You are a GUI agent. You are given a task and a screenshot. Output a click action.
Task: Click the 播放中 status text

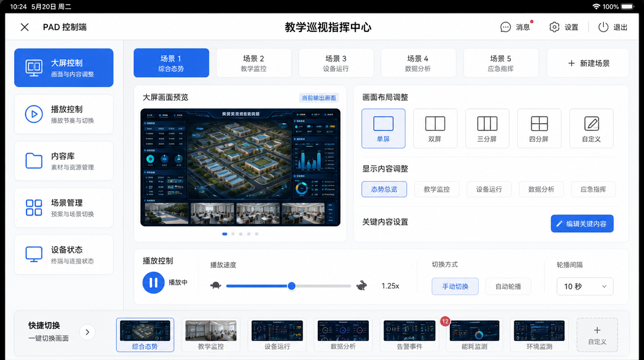(178, 283)
